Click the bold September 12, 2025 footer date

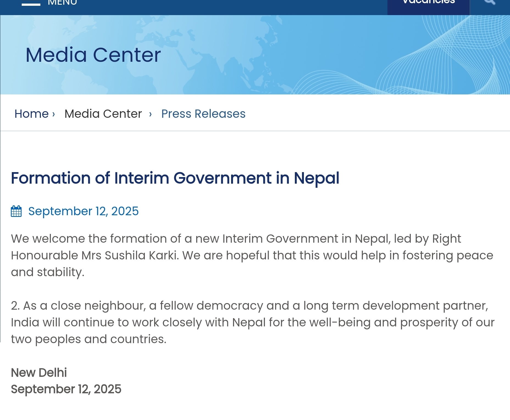66,389
